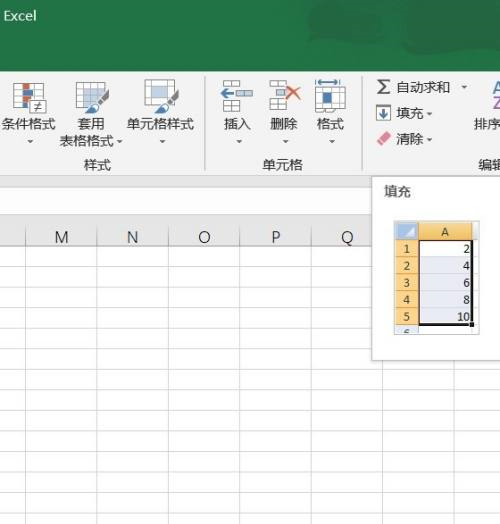The height and width of the screenshot is (524, 500).
Task: Open 单元格样式 cell styles icon
Action: coord(161,96)
